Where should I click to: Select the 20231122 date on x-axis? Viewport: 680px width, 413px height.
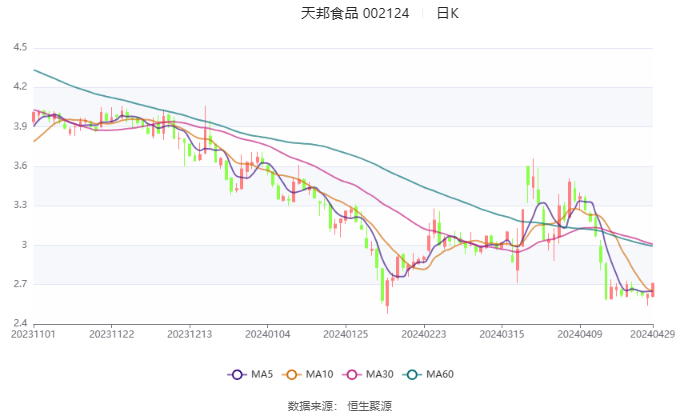pos(112,334)
